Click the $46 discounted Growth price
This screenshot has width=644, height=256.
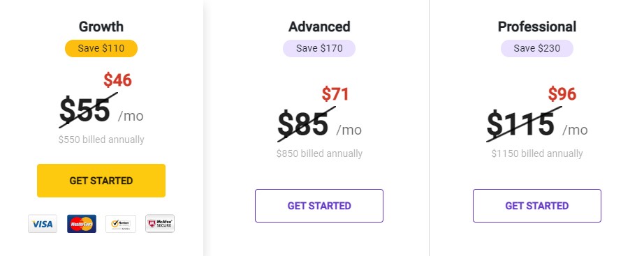pos(117,80)
